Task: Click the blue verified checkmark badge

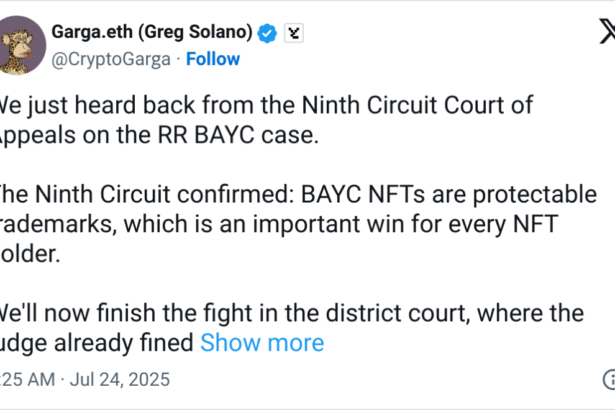Action: click(267, 33)
